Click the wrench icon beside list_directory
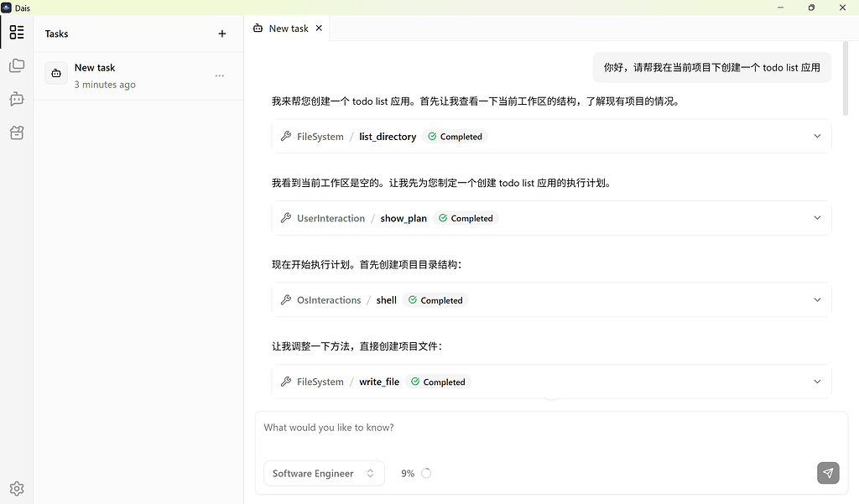Image resolution: width=859 pixels, height=504 pixels. tap(285, 137)
